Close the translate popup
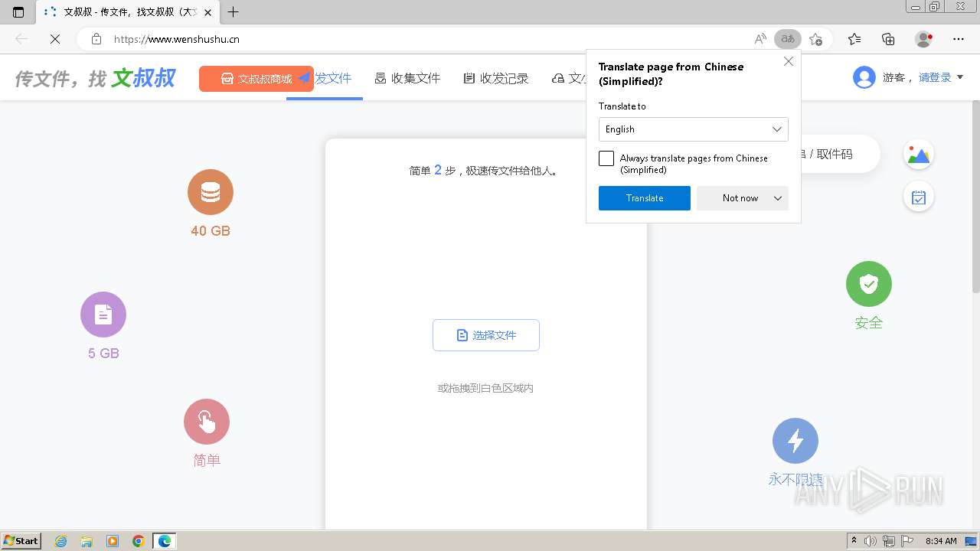The height and width of the screenshot is (551, 980). click(x=789, y=61)
